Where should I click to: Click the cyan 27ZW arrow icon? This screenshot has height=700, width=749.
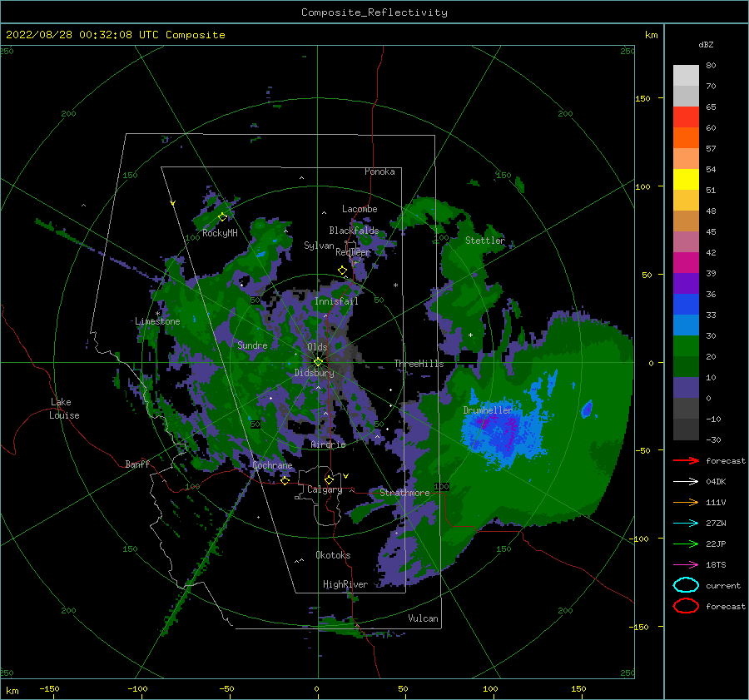[x=686, y=524]
